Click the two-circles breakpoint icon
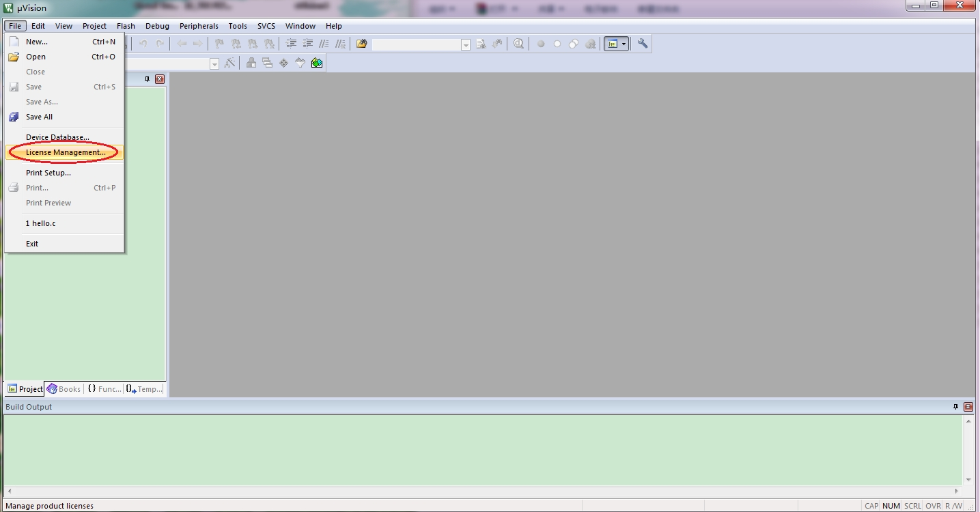 pyautogui.click(x=574, y=44)
